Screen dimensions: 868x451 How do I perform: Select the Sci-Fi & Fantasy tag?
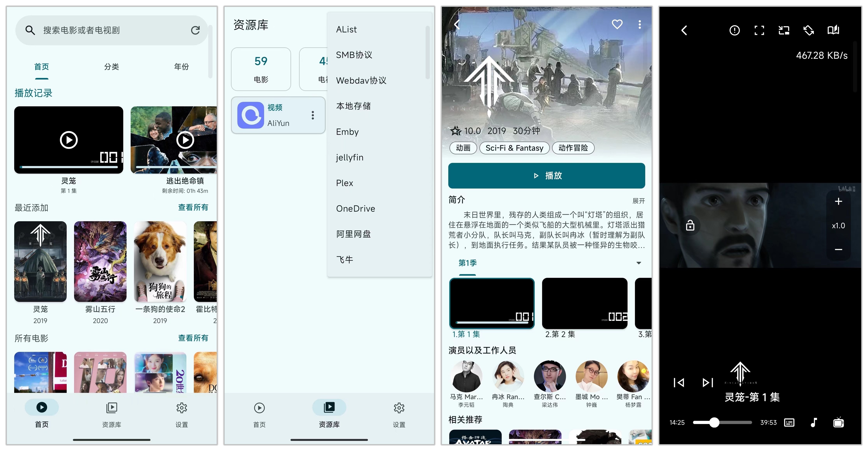[514, 148]
